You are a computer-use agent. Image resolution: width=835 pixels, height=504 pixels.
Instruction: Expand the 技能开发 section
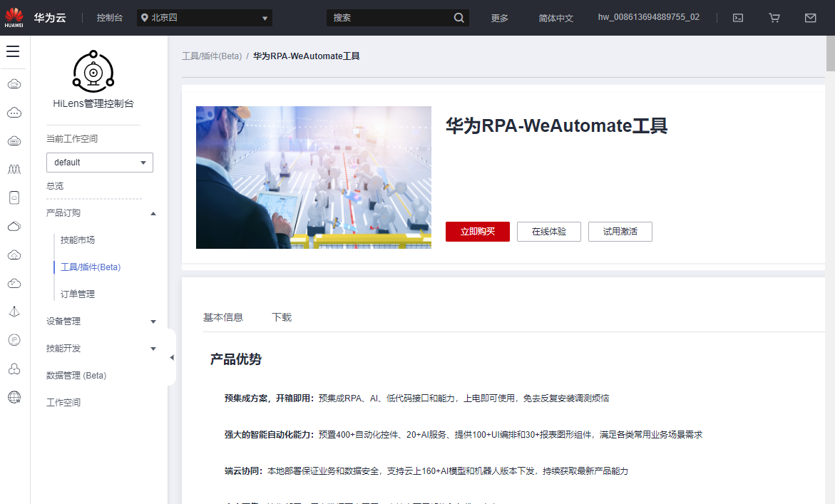click(153, 349)
